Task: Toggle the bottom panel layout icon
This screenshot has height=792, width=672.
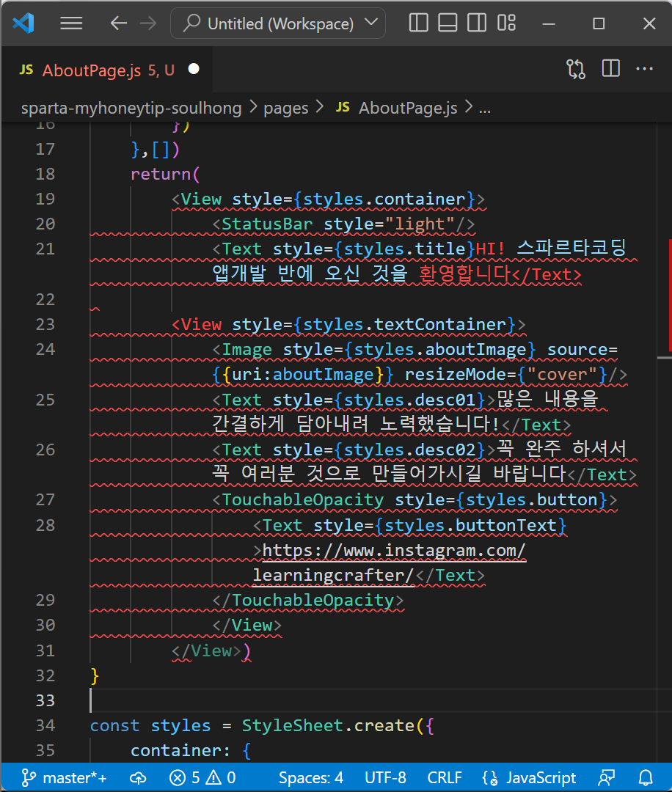Action: [x=448, y=23]
